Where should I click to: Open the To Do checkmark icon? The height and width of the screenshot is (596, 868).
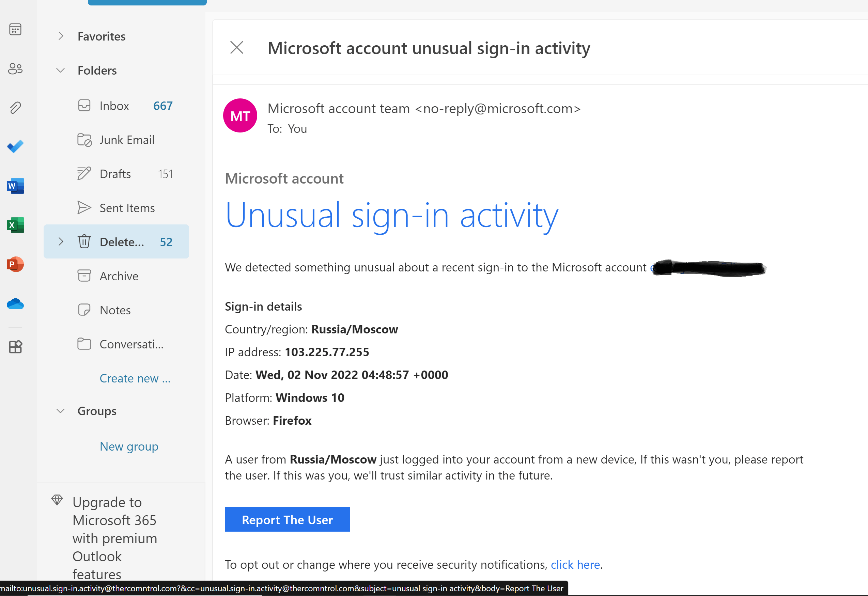(15, 146)
